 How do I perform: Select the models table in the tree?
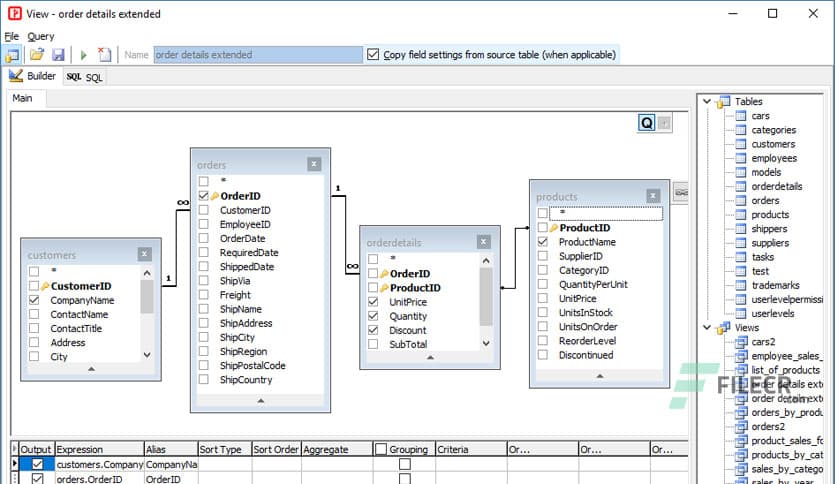tap(766, 172)
